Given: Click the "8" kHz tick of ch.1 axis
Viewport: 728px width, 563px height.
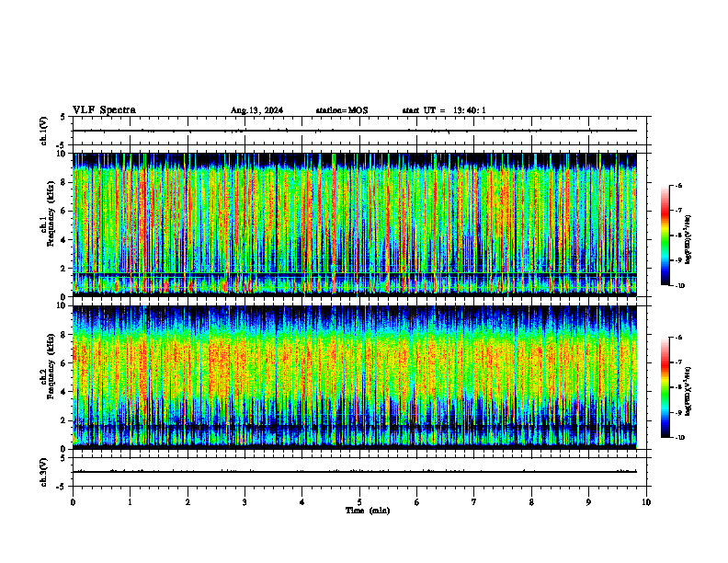Looking at the screenshot, I should click(x=63, y=182).
